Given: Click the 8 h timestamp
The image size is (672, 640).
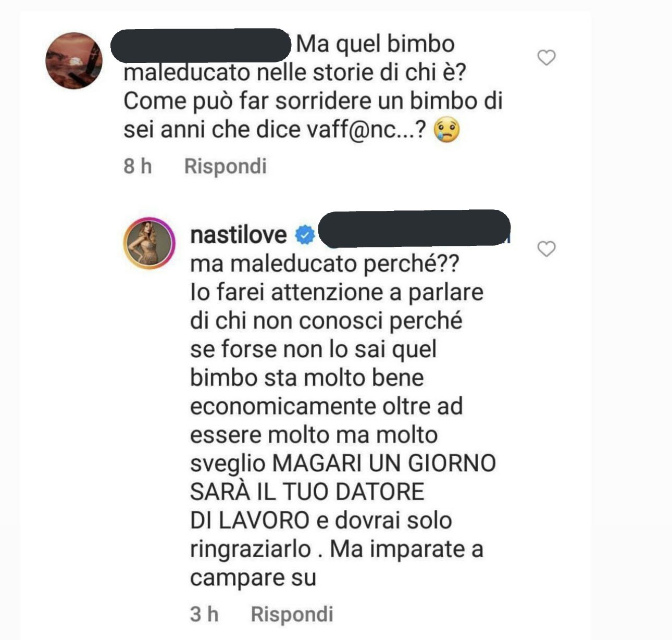Looking at the screenshot, I should click(x=138, y=166).
